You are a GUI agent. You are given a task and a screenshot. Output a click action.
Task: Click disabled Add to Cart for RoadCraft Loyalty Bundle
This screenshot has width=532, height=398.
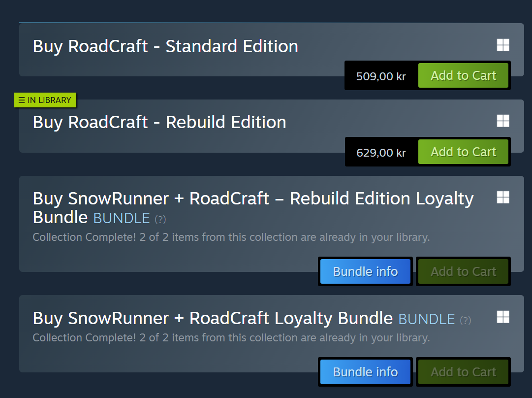463,372
